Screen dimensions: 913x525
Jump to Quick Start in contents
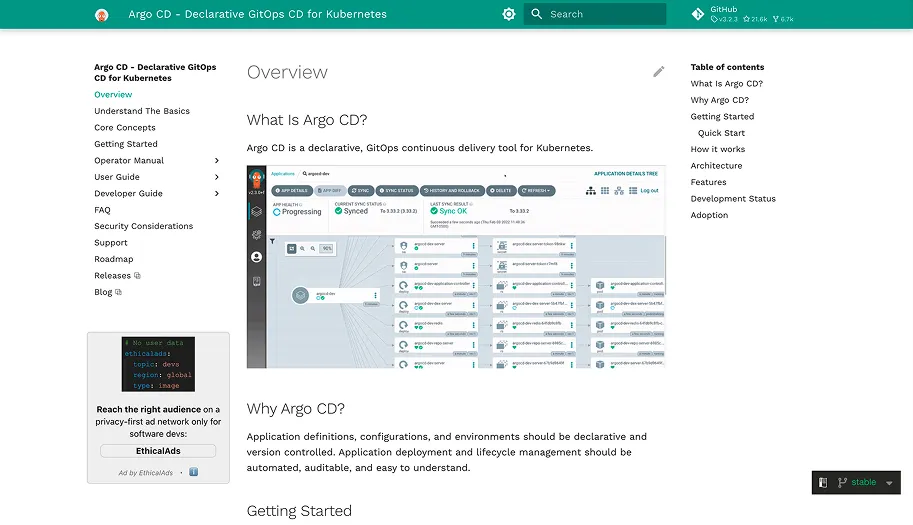point(721,133)
